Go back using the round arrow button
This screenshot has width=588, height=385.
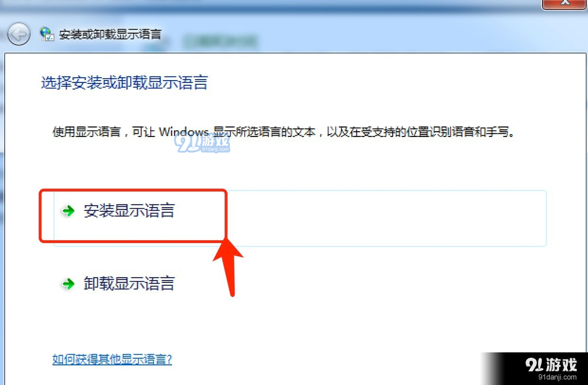[x=18, y=34]
